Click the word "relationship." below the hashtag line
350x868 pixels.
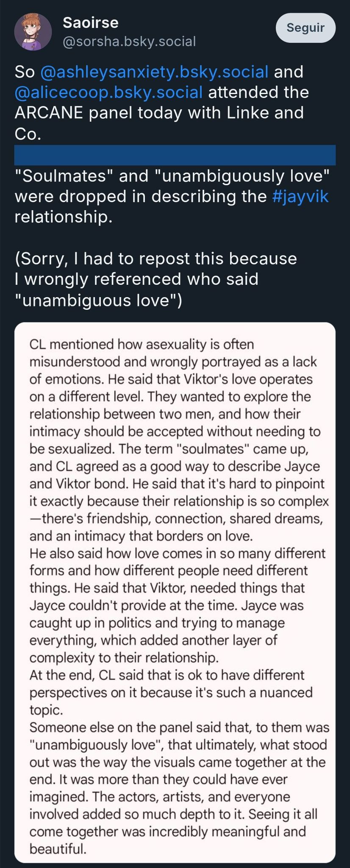(x=64, y=217)
